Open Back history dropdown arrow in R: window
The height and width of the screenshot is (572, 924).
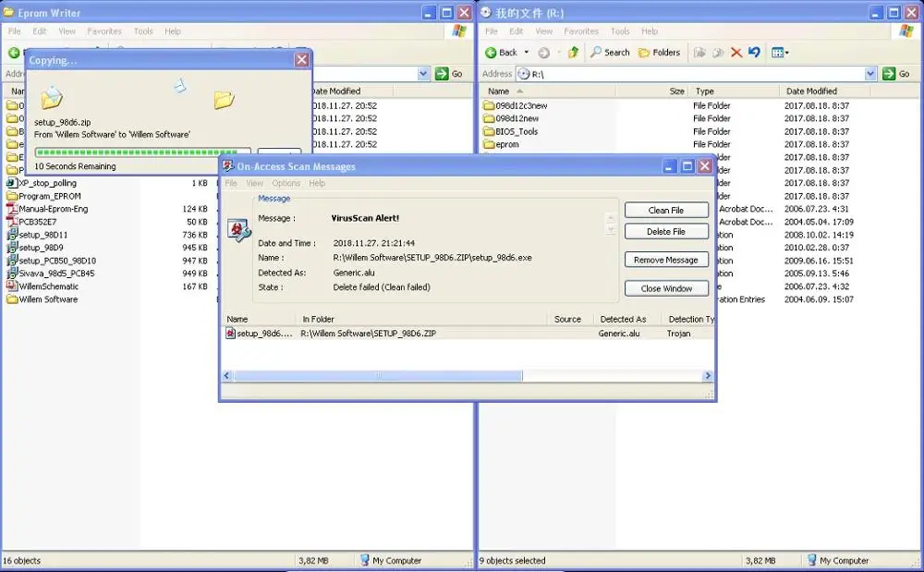click(527, 53)
